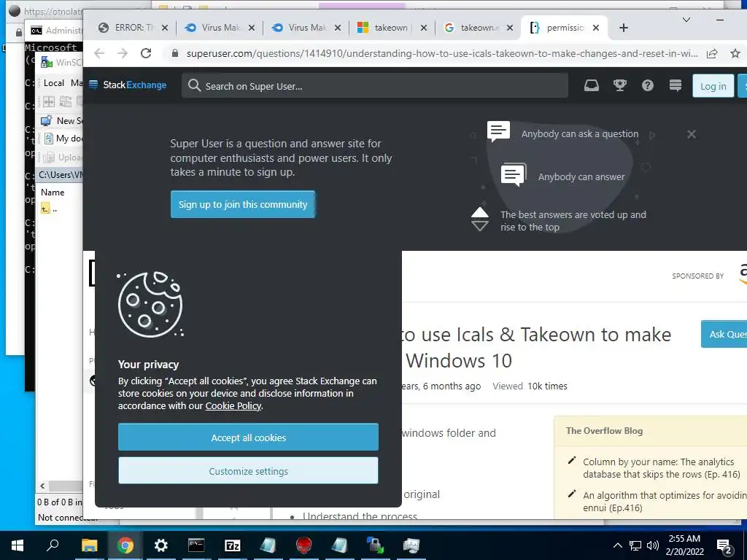747x560 pixels.
Task: Click Chrome's reload page button
Action: (146, 53)
